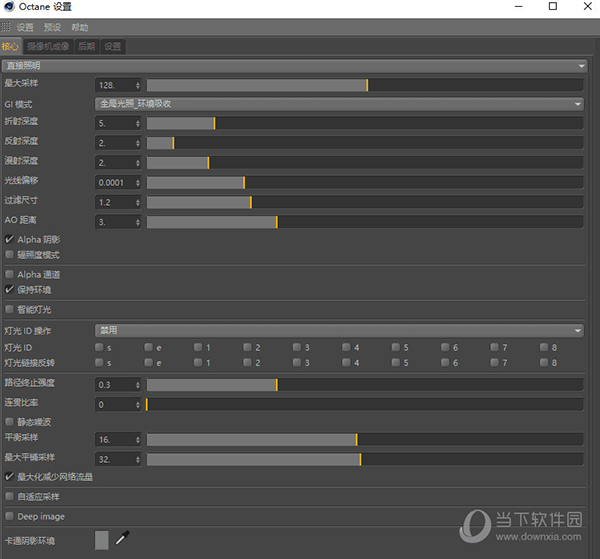Click the 光线偏移 value input field

click(x=113, y=182)
